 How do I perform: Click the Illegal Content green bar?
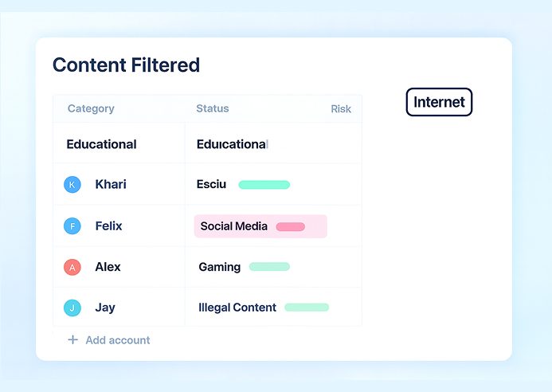click(x=307, y=308)
